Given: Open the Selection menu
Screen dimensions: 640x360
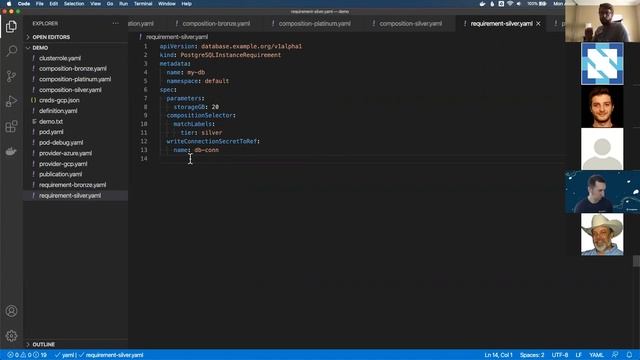Looking at the screenshot, I should point(74,4).
